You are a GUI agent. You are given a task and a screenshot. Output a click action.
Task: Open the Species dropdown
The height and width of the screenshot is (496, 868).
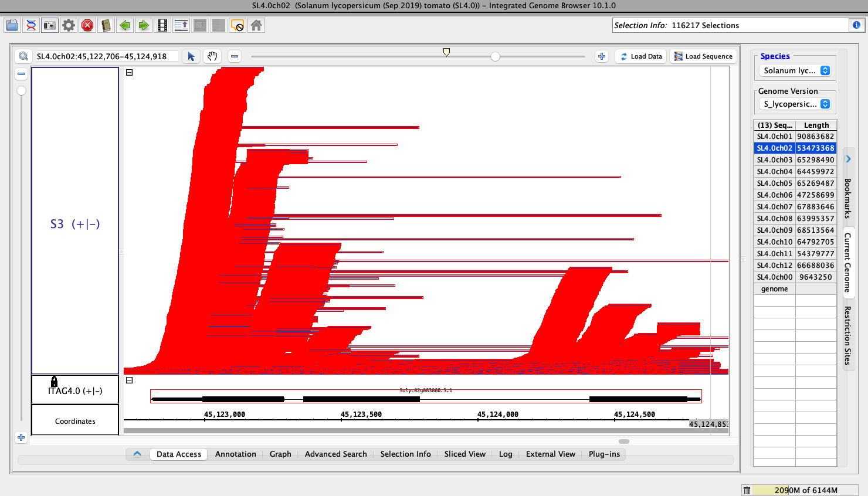pos(795,70)
